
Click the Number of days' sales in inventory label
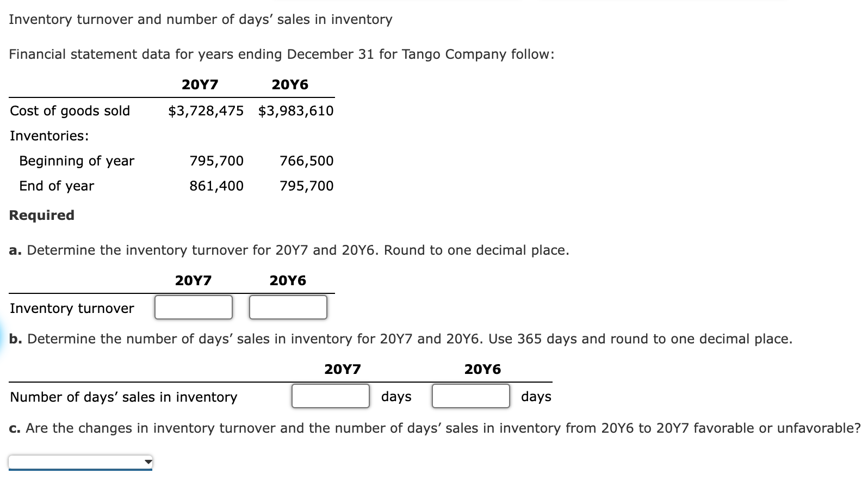tap(123, 397)
